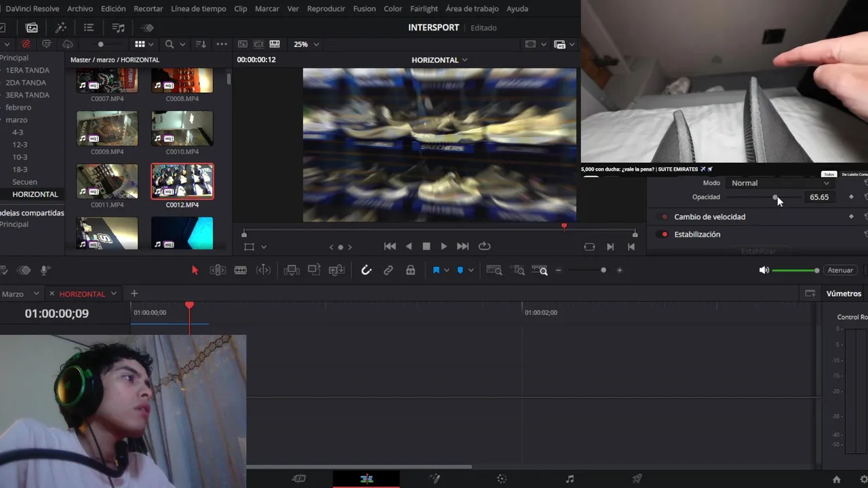
Task: Switch to the Fairlight page icon
Action: [x=570, y=479]
